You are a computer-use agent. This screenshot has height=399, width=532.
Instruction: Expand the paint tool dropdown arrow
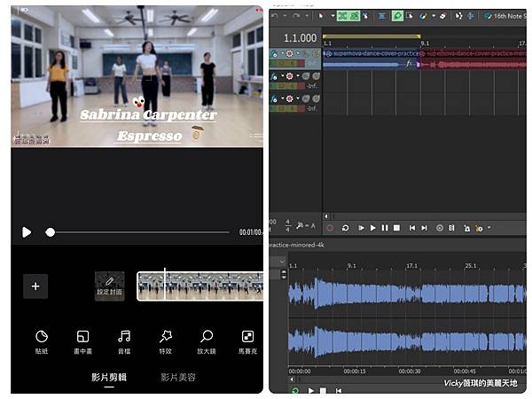434,16
